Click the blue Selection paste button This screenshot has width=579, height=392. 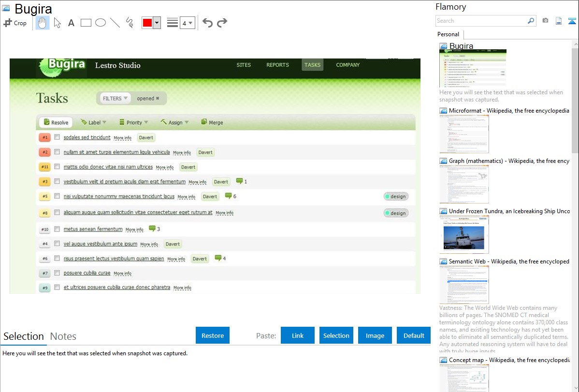coord(336,335)
